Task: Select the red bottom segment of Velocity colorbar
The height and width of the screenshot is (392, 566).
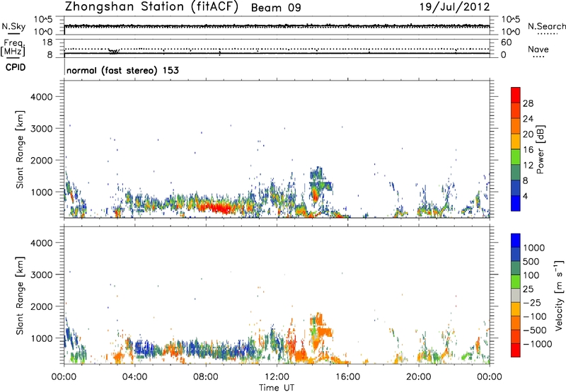Action: [516, 350]
